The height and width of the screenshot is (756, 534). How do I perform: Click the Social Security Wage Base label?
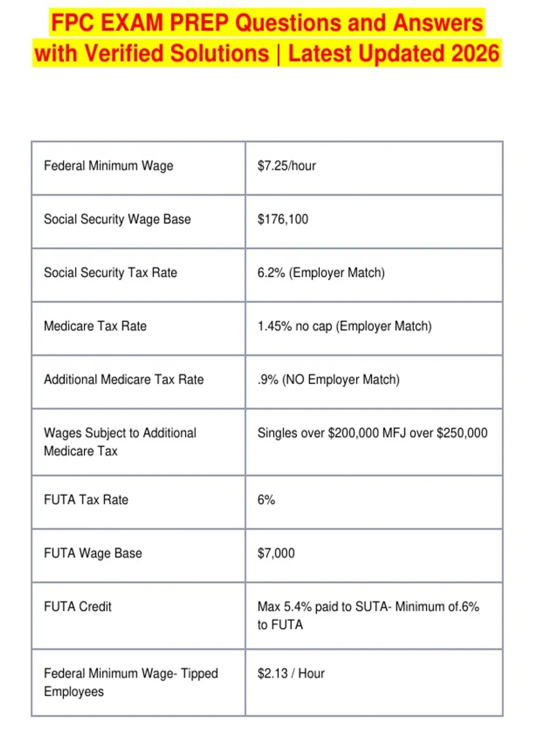tap(117, 219)
